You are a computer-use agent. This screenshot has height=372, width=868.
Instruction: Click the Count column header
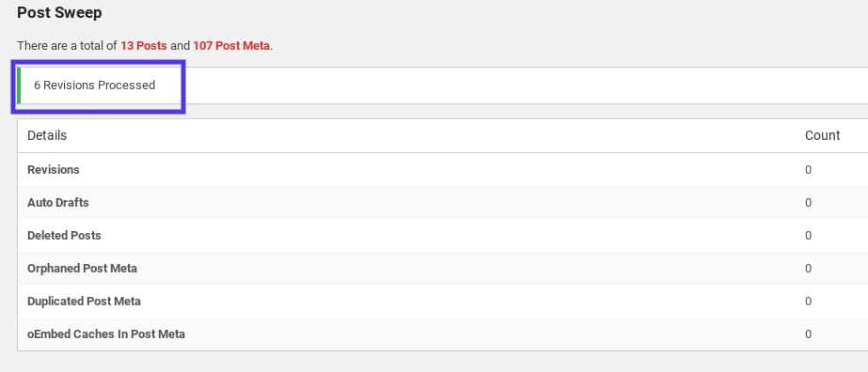[822, 135]
